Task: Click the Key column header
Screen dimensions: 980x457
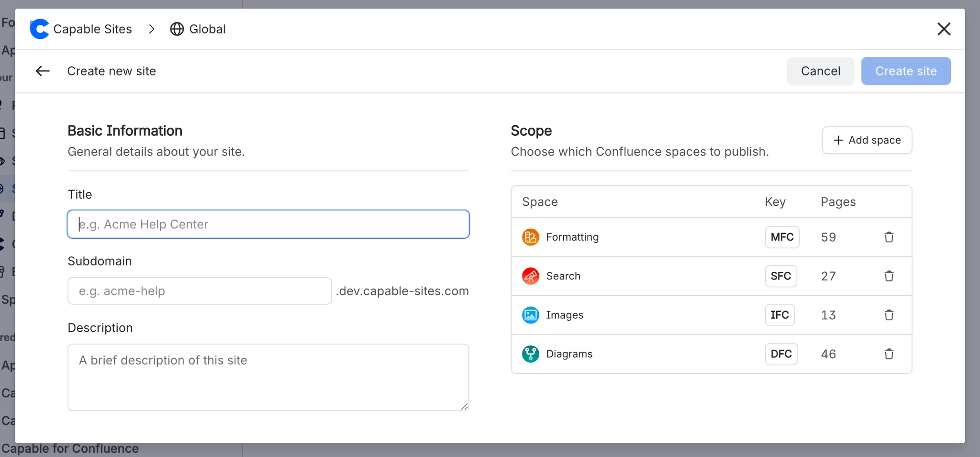Action: coord(775,202)
